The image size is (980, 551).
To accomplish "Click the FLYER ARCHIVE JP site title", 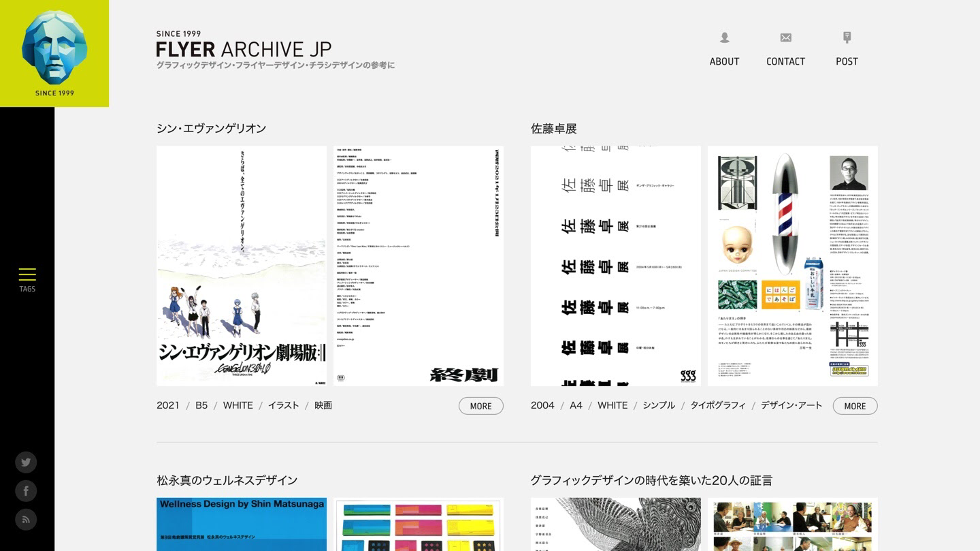I will 244,49.
